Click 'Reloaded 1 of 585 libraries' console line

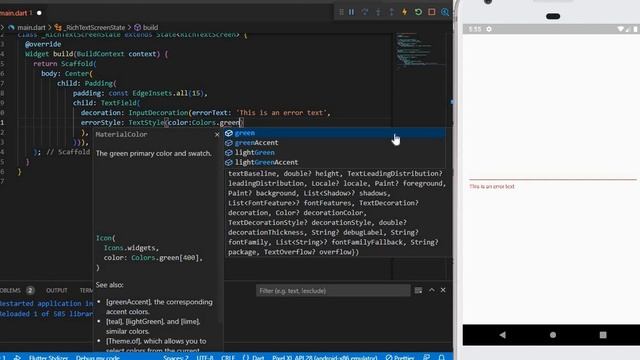coord(47,314)
